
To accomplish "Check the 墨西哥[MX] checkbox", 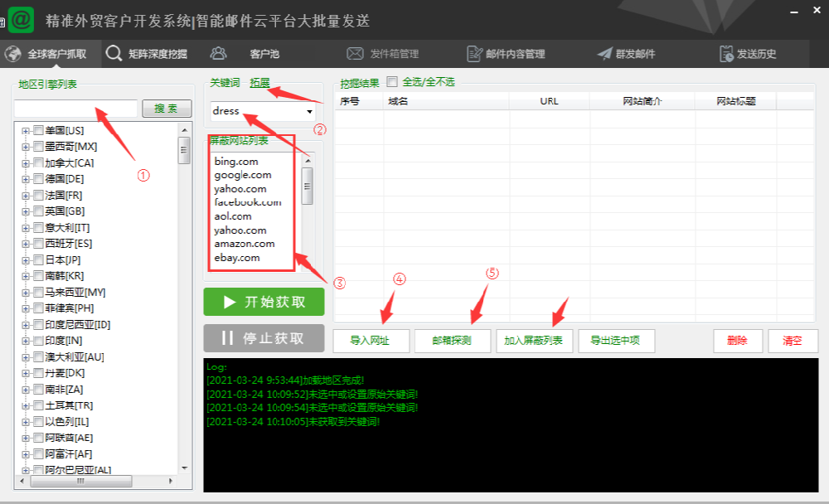I will (x=38, y=147).
